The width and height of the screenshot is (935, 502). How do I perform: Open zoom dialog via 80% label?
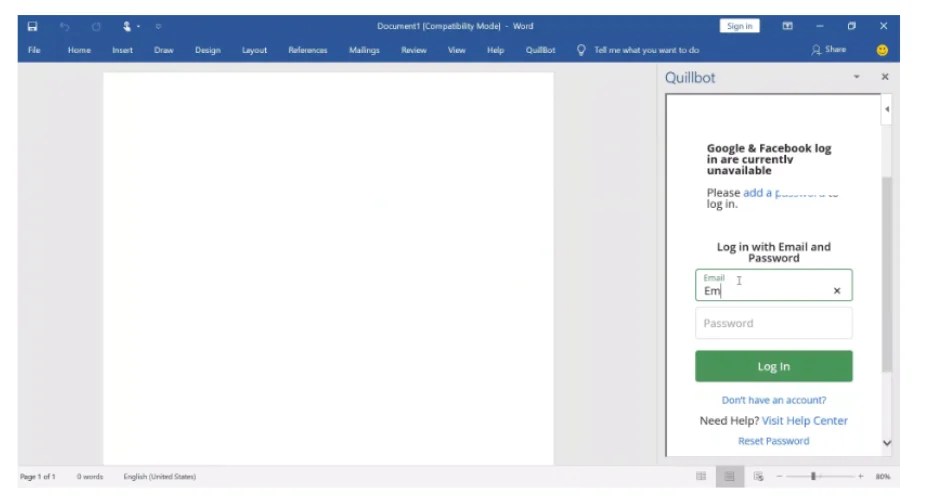(882, 476)
